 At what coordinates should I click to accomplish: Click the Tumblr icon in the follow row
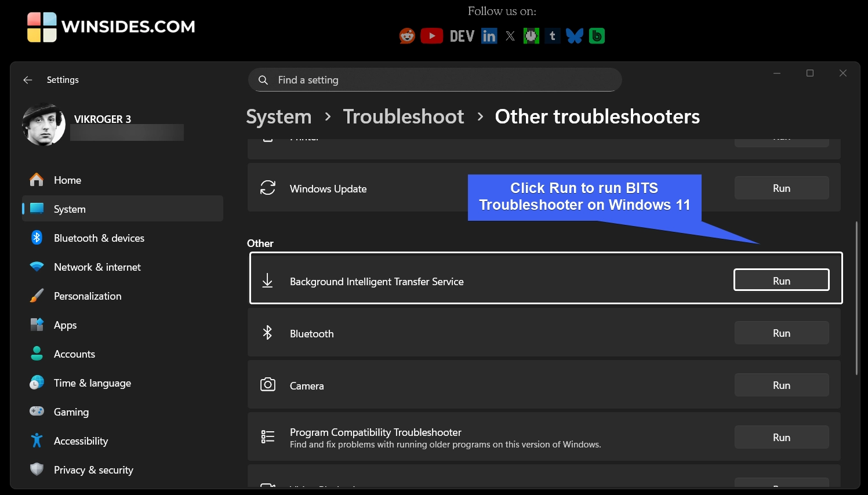[552, 35]
